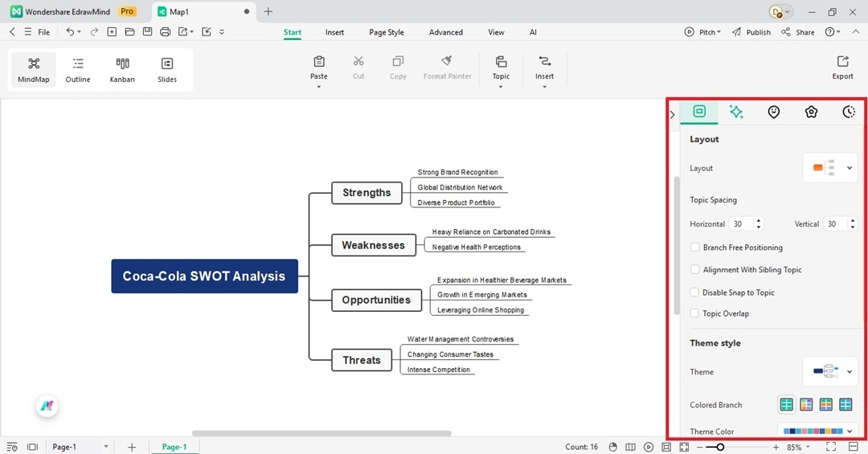Viewport: 868px width, 454px height.
Task: Export the mind map
Action: click(x=842, y=67)
